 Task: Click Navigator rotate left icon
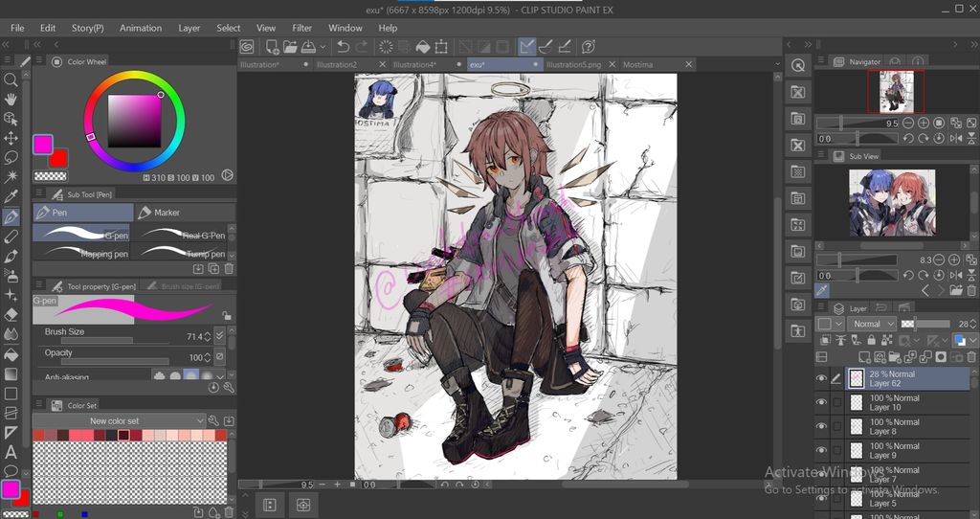(908, 139)
